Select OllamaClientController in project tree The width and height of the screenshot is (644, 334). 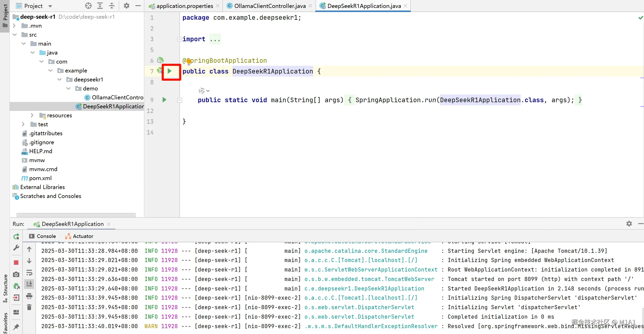[117, 97]
